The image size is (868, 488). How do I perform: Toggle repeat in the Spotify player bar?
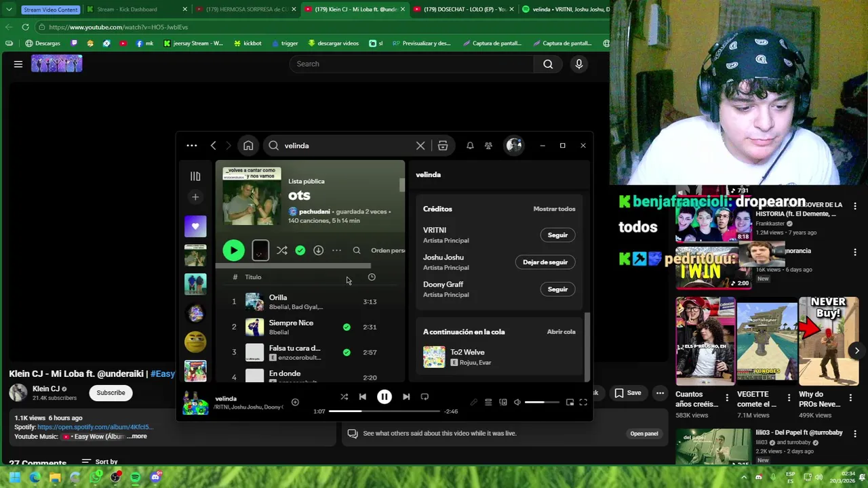click(x=425, y=397)
